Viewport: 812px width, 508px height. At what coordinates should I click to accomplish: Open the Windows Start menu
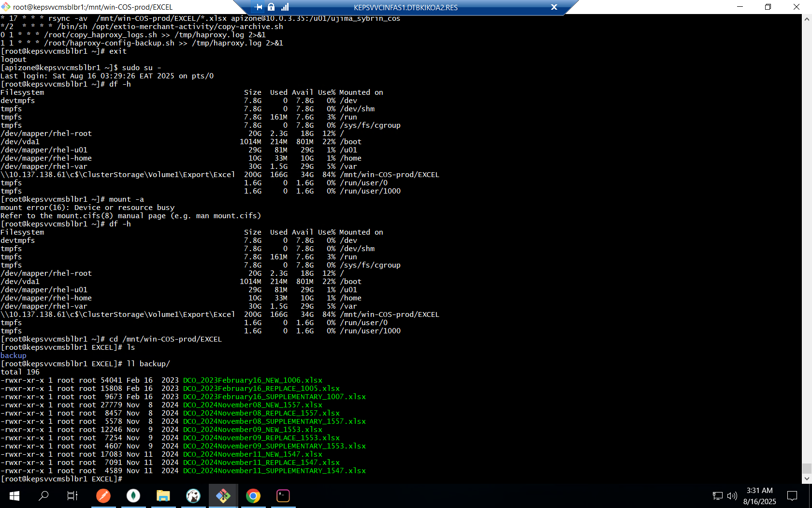[14, 496]
